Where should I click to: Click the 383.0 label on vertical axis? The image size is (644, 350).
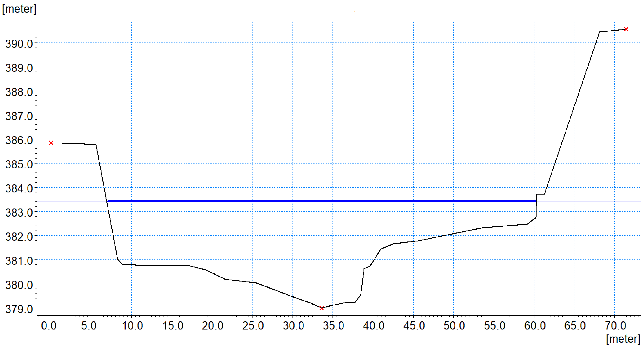19,213
